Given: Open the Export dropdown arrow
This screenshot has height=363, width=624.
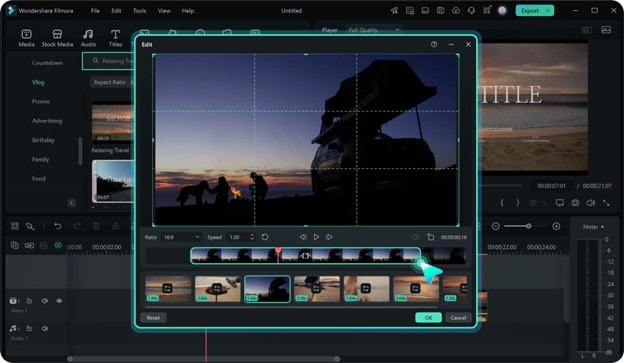Looking at the screenshot, I should tap(548, 11).
